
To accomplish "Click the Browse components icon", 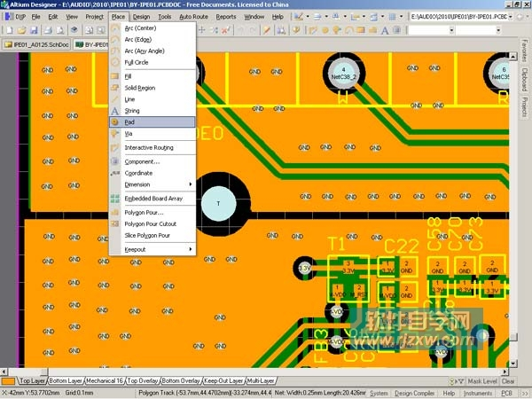I will (281, 30).
